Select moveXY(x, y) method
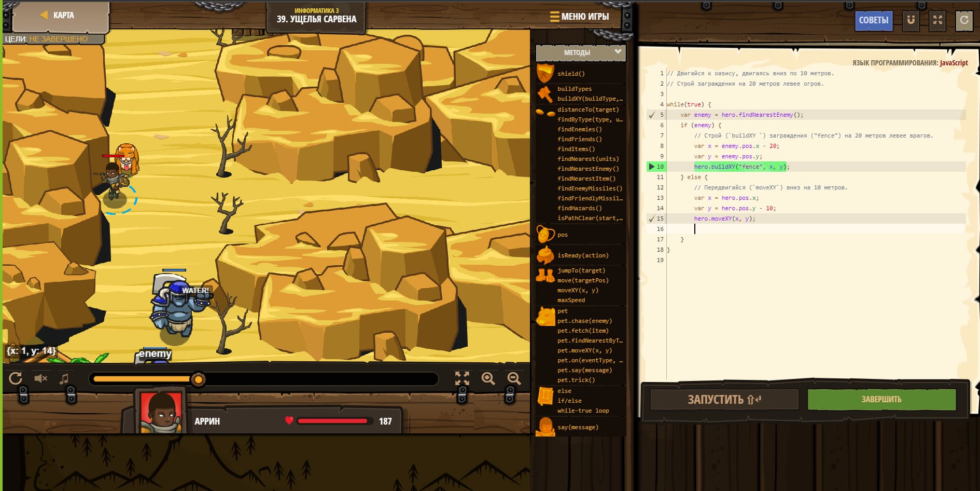980x491 pixels. (578, 290)
